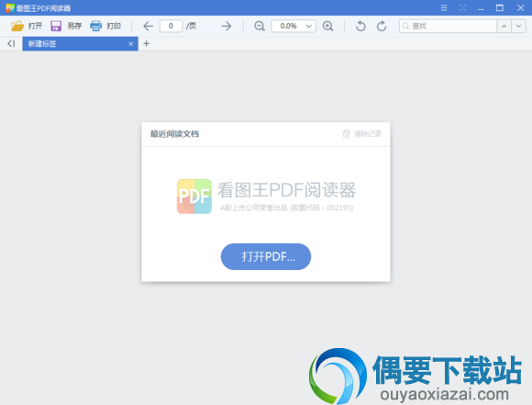The image size is (532, 405).
Task: Find previous match with up arrow
Action: pos(504,26)
